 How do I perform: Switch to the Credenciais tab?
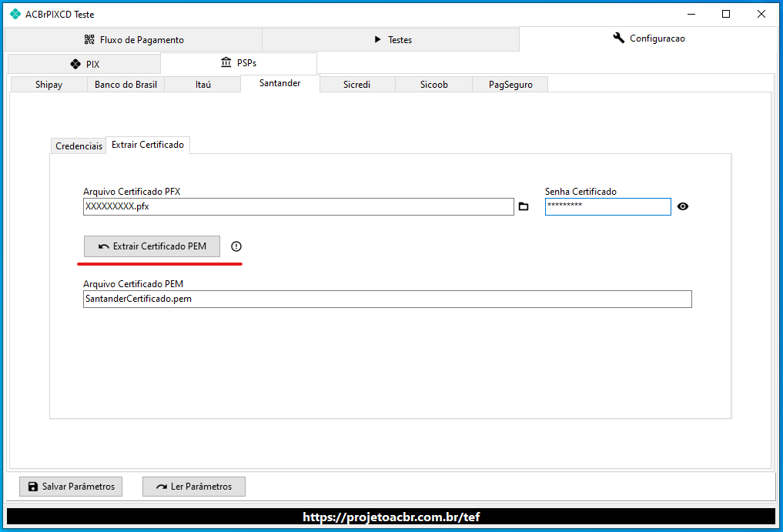pyautogui.click(x=79, y=146)
